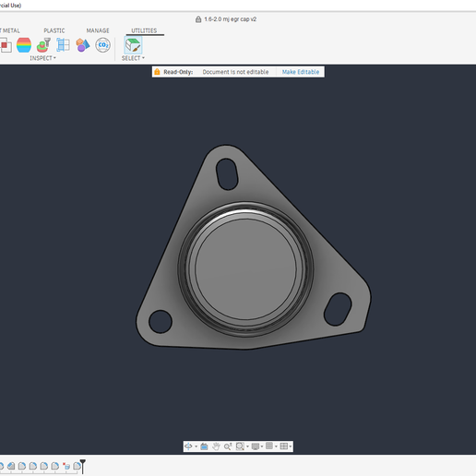
Task: Run the rainbow Curvature Map analysis
Action: click(x=24, y=45)
